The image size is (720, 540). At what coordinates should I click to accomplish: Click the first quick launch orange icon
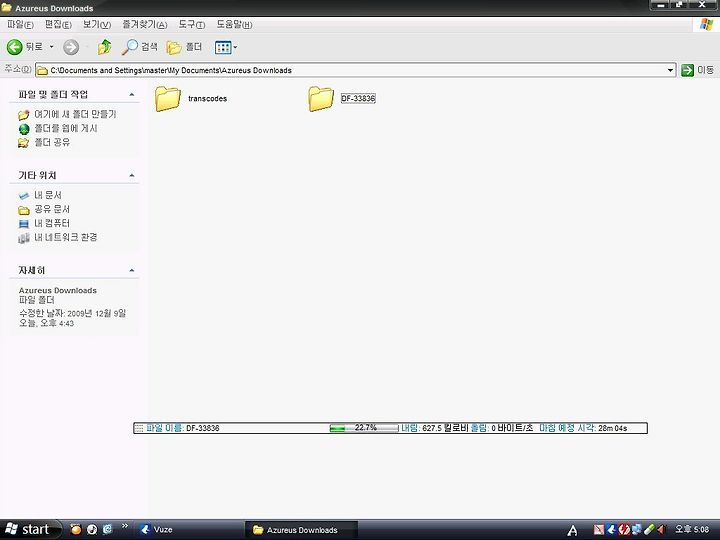pos(76,529)
